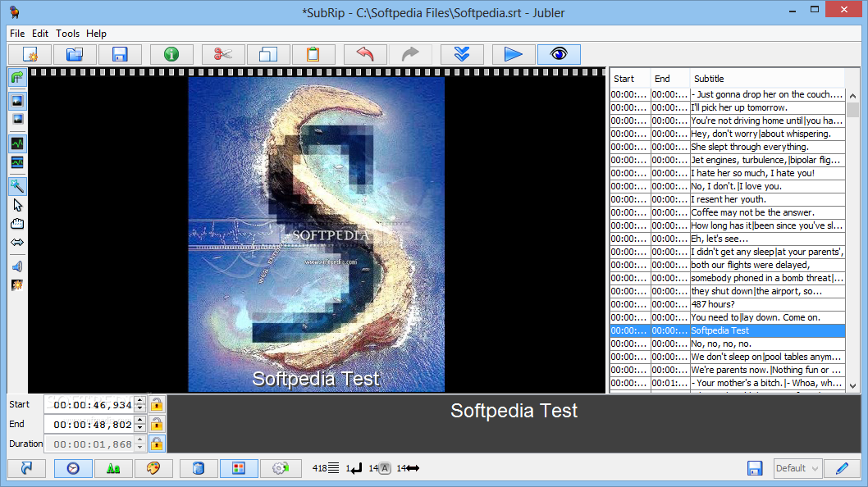Toggle the blue waveform panel icon below
This screenshot has width=868, height=487.
pyautogui.click(x=17, y=162)
